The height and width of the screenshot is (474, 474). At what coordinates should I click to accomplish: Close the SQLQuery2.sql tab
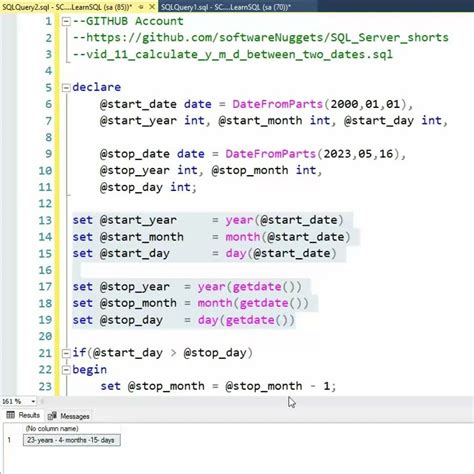click(152, 7)
